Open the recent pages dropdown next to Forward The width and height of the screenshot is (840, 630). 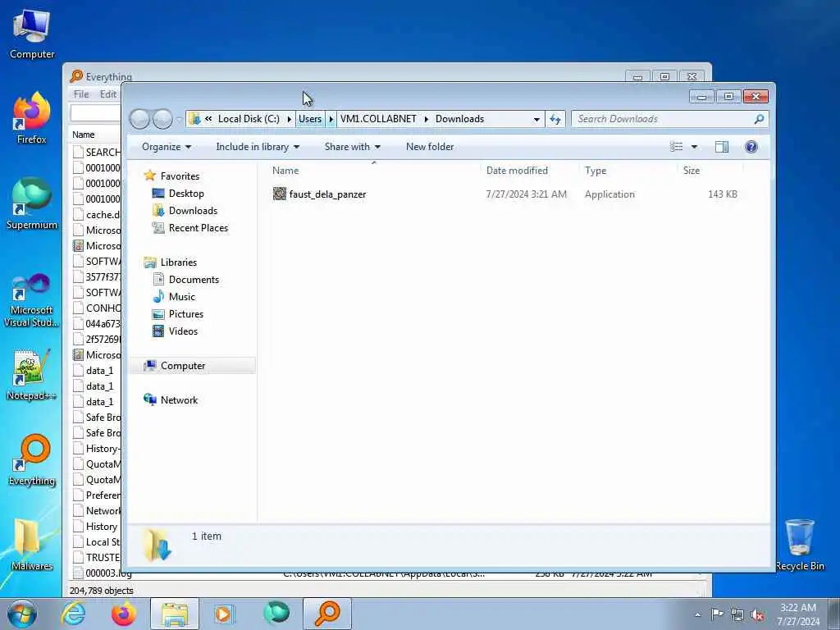179,120
